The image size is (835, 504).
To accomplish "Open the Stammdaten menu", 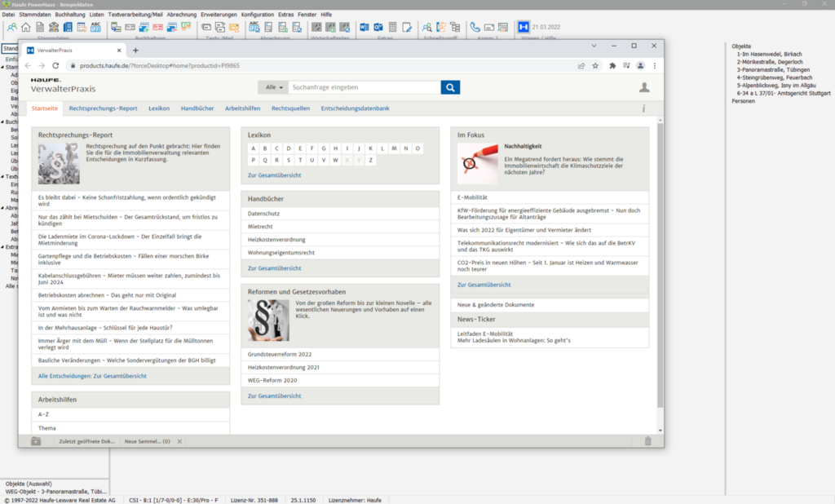I will coord(35,15).
